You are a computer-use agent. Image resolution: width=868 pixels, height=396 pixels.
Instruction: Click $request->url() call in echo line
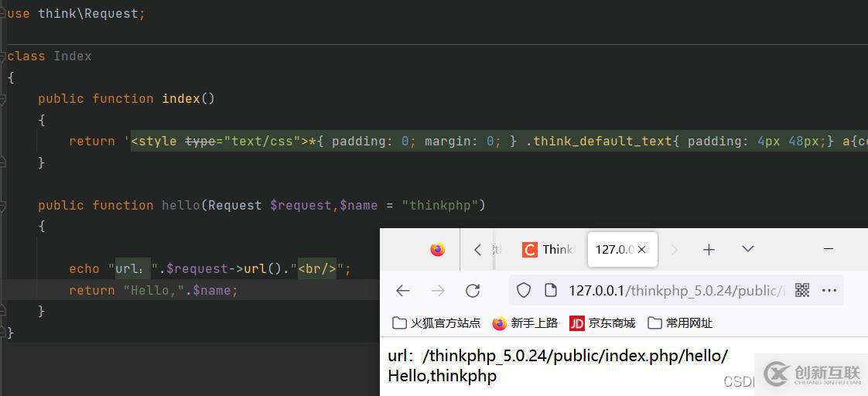pyautogui.click(x=224, y=269)
